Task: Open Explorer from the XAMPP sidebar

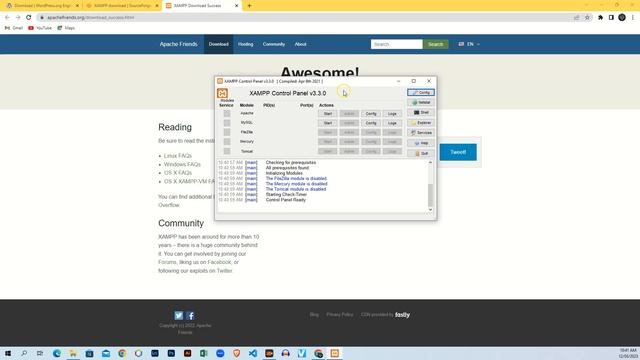Action: (x=421, y=122)
